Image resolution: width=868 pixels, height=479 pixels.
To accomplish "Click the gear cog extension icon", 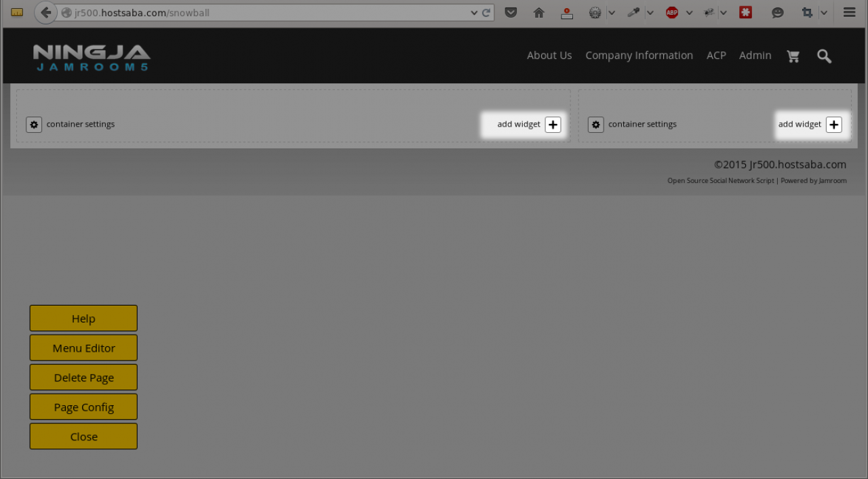I will [595, 12].
